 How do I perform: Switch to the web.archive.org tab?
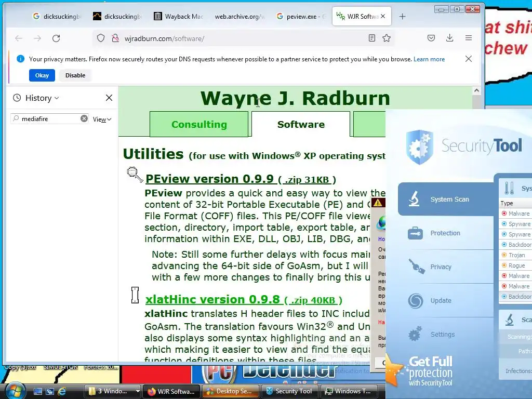pos(239,16)
